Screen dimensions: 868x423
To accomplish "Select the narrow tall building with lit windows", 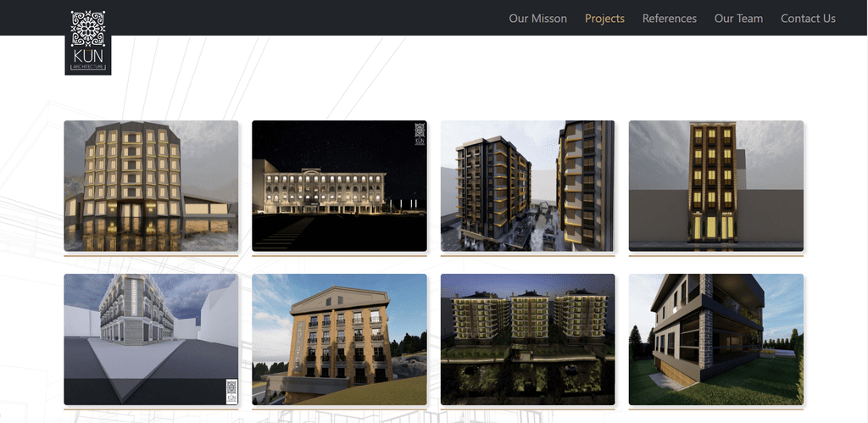I will click(715, 186).
